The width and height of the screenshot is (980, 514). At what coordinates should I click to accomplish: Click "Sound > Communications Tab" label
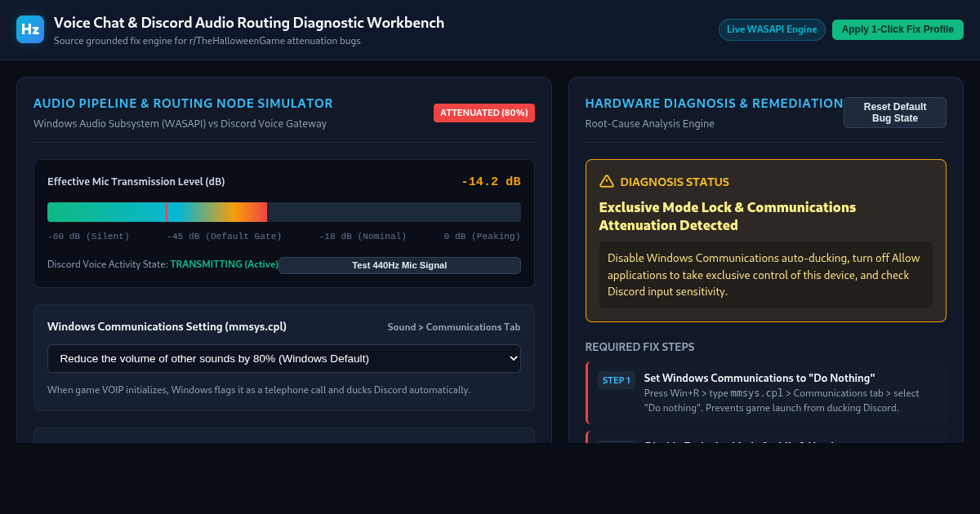[454, 327]
